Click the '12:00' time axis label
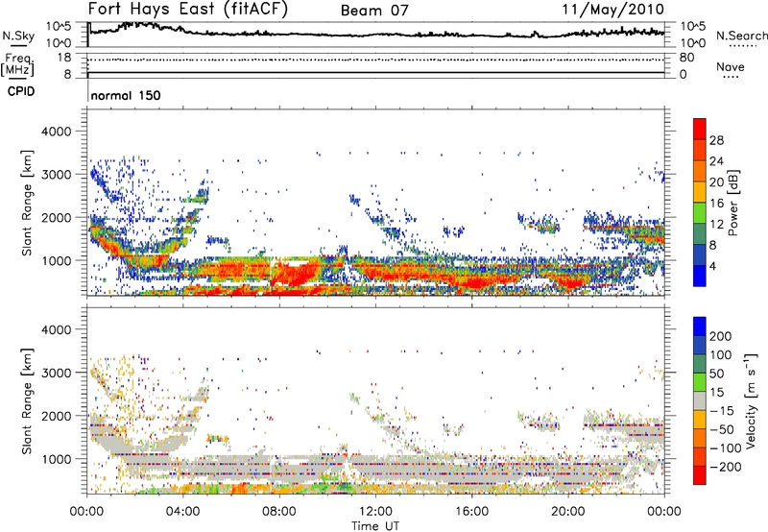768x532 pixels. tap(375, 512)
